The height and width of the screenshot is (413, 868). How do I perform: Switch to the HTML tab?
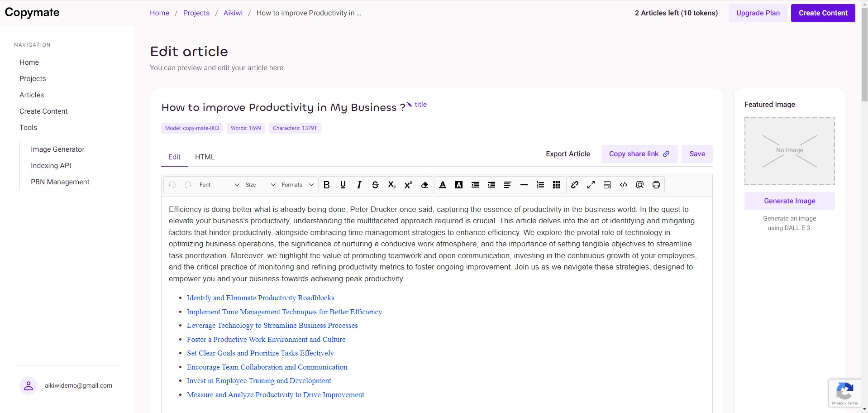pyautogui.click(x=205, y=157)
